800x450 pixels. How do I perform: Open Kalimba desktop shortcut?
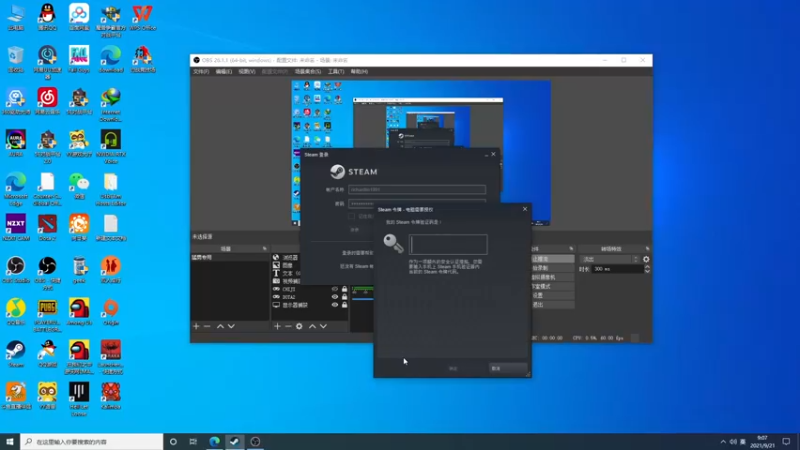point(111,395)
